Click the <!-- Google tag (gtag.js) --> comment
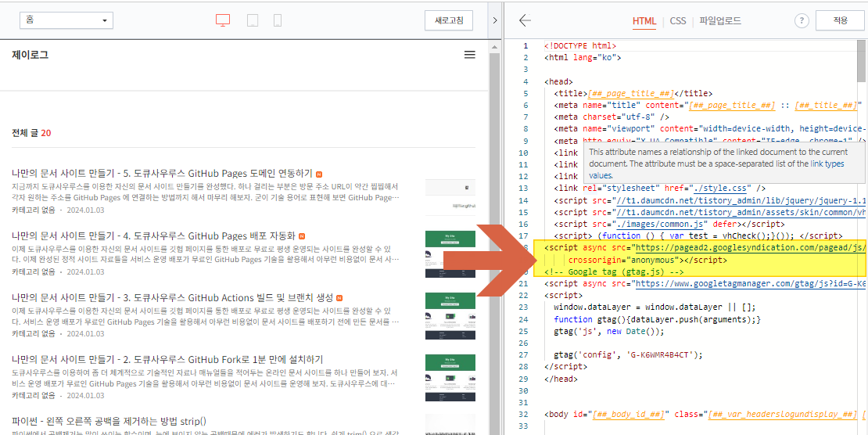Viewport: 868px width, 435px height. [x=615, y=272]
